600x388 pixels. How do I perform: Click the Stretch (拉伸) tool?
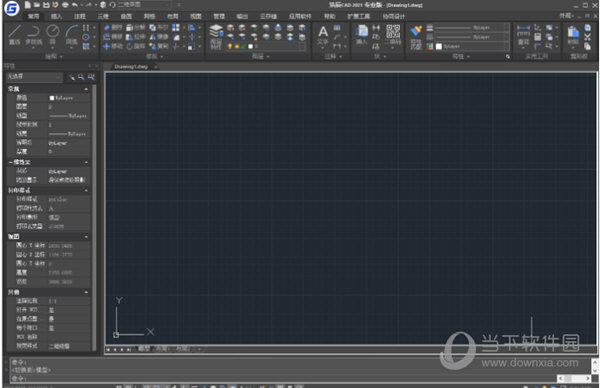pyautogui.click(x=135, y=37)
